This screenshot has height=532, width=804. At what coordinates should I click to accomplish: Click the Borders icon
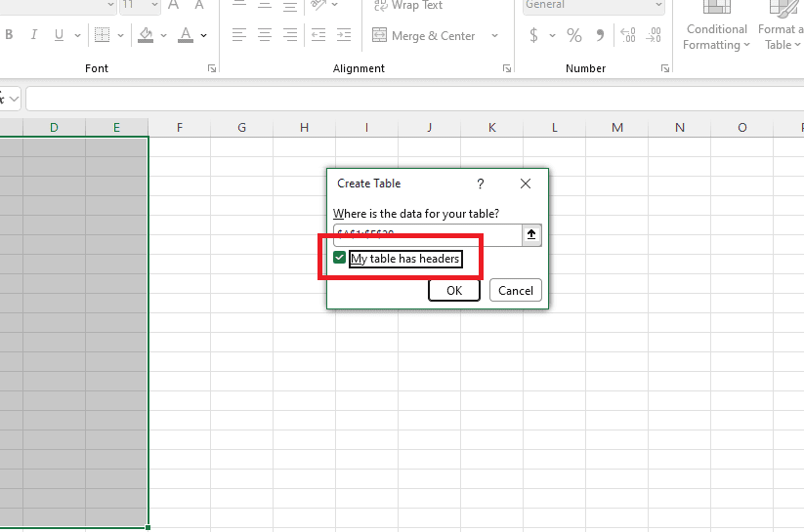pyautogui.click(x=102, y=35)
